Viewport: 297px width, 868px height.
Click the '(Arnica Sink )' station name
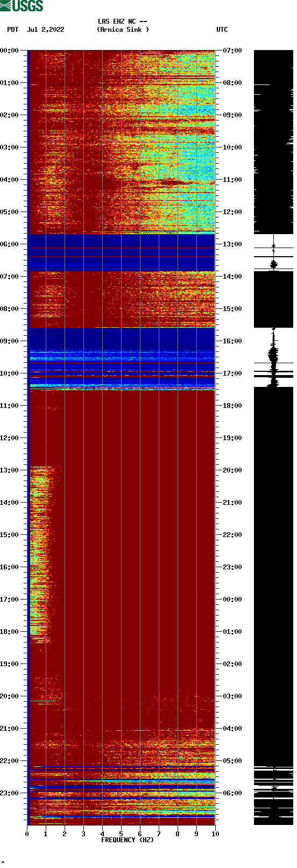123,30
